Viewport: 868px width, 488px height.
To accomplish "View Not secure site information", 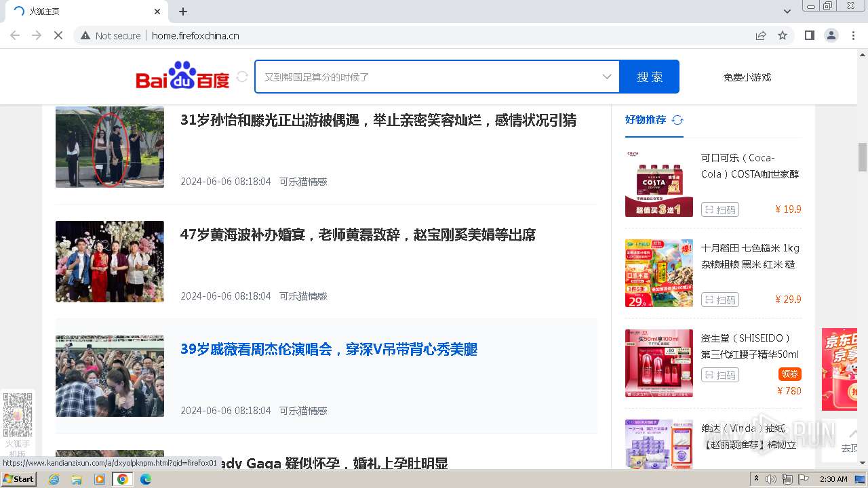I will (111, 35).
